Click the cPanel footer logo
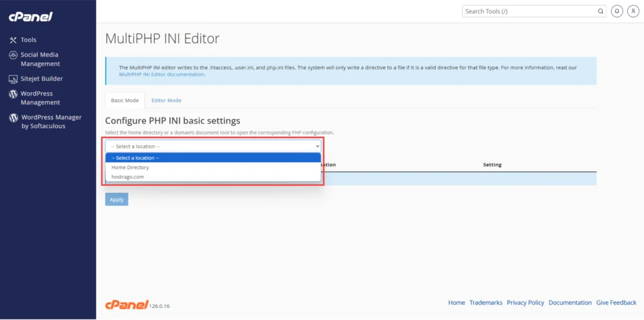The image size is (644, 320). click(x=126, y=304)
